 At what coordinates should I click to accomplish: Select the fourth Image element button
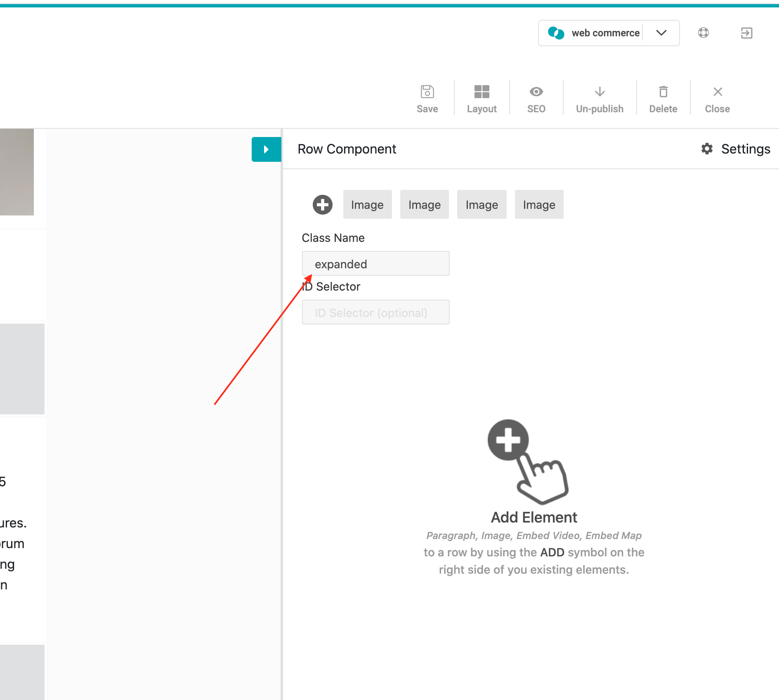coord(539,204)
